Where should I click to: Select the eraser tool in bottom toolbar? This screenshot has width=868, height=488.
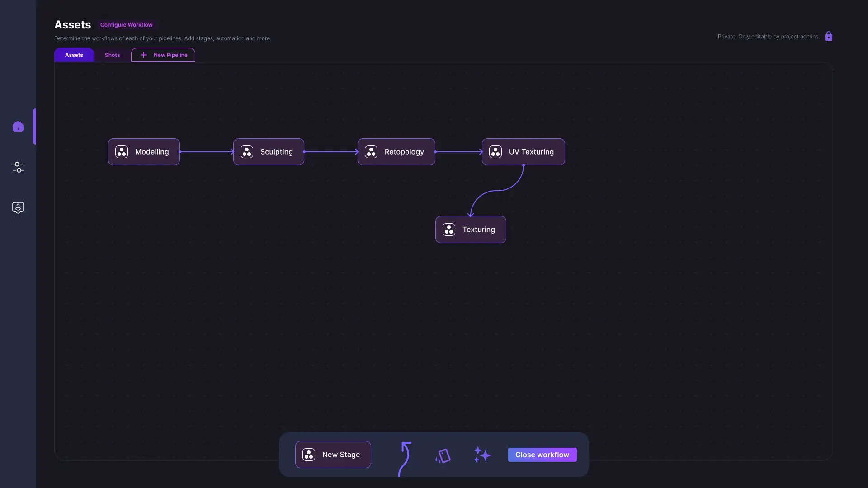click(x=443, y=455)
